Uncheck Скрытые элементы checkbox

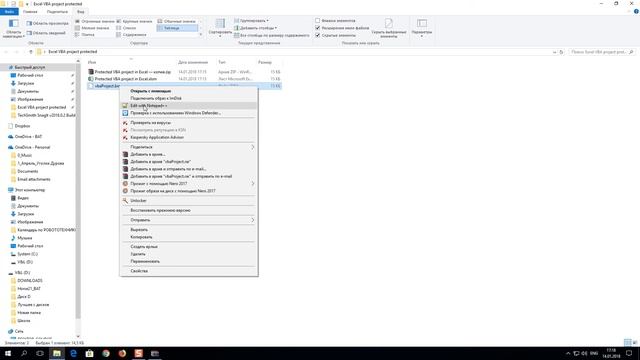[x=318, y=36]
